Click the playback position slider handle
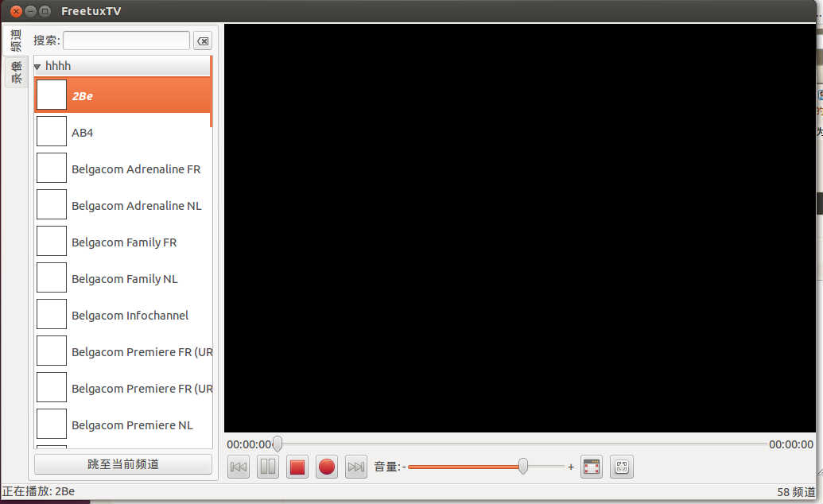This screenshot has width=823, height=504. (x=278, y=444)
